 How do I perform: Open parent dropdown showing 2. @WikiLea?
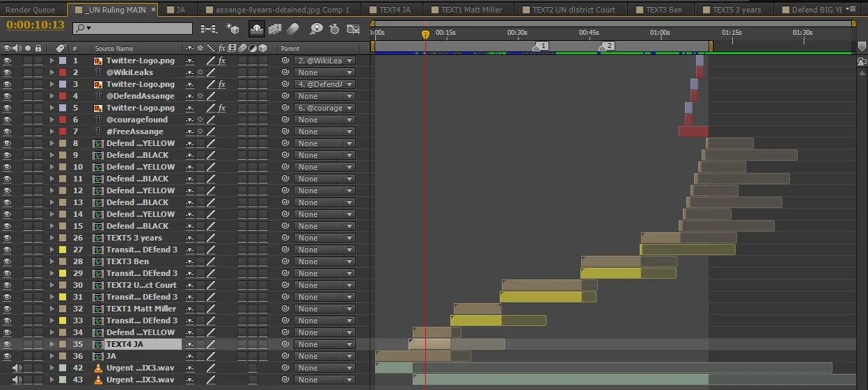pos(324,60)
